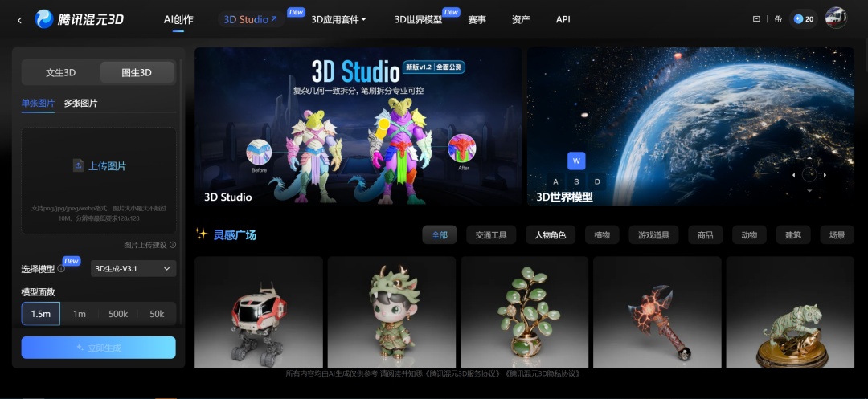Filter the gallery by 动物
868x399 pixels.
pos(749,235)
